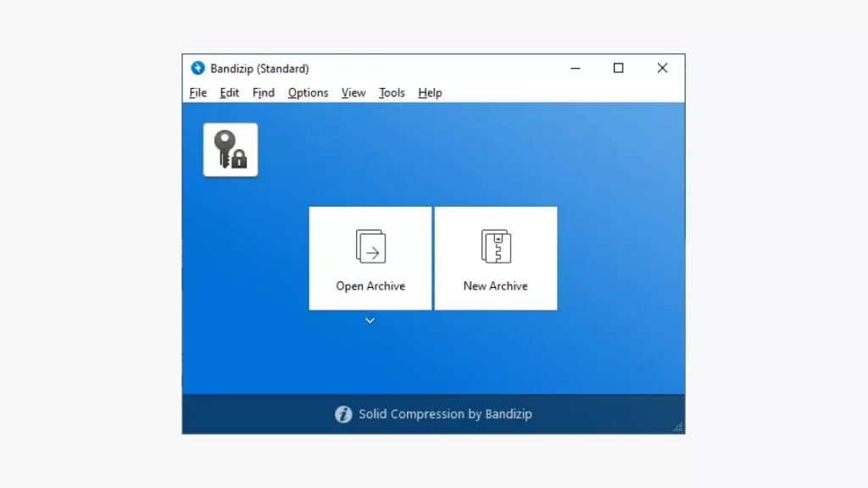Click the window resize grip corner
Viewport: 868px width, 488px height.
[678, 427]
